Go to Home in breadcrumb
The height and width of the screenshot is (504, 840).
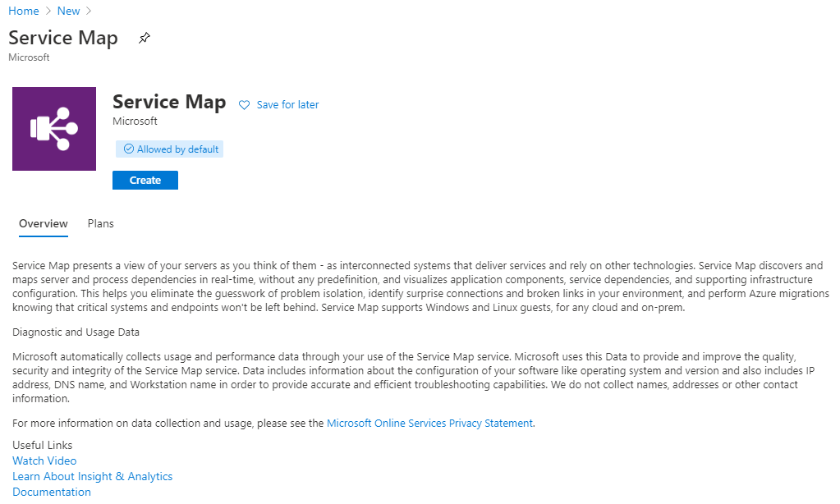click(x=24, y=11)
